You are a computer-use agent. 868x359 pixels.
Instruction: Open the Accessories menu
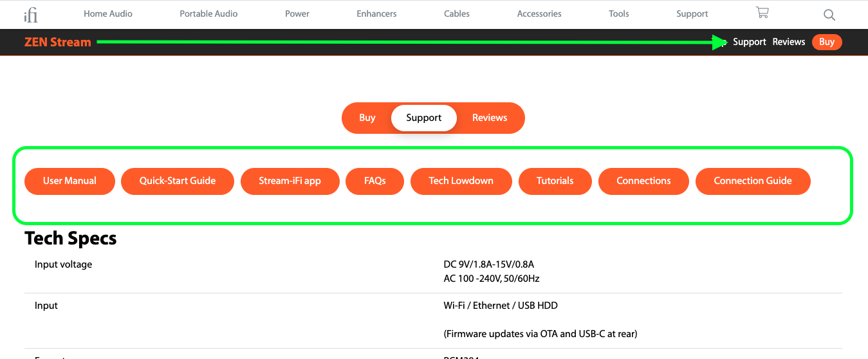(539, 14)
